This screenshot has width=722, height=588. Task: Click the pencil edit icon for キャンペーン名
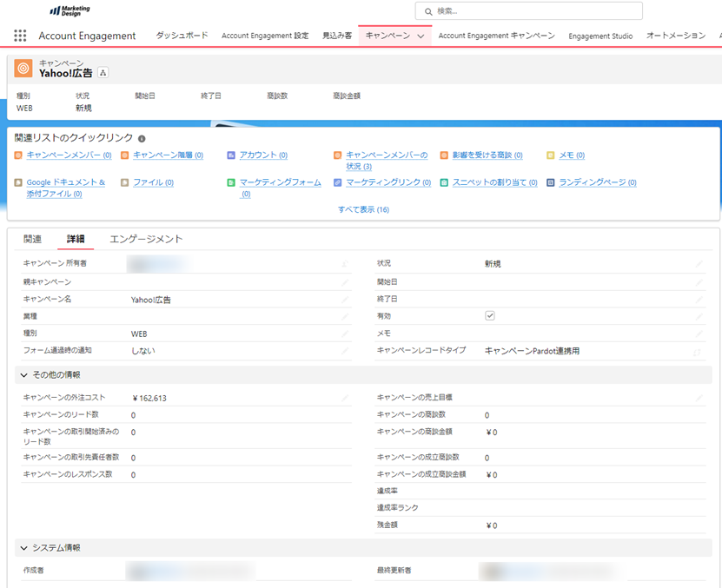pyautogui.click(x=345, y=300)
